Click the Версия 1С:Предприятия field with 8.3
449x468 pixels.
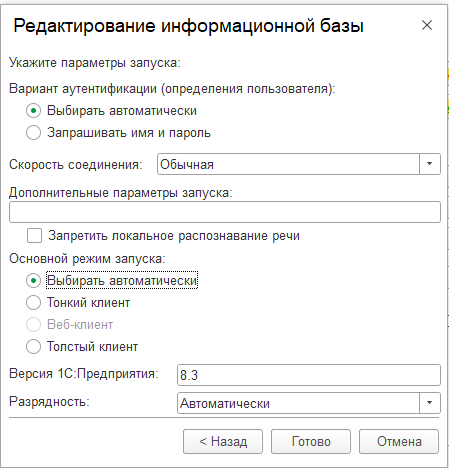pos(309,375)
